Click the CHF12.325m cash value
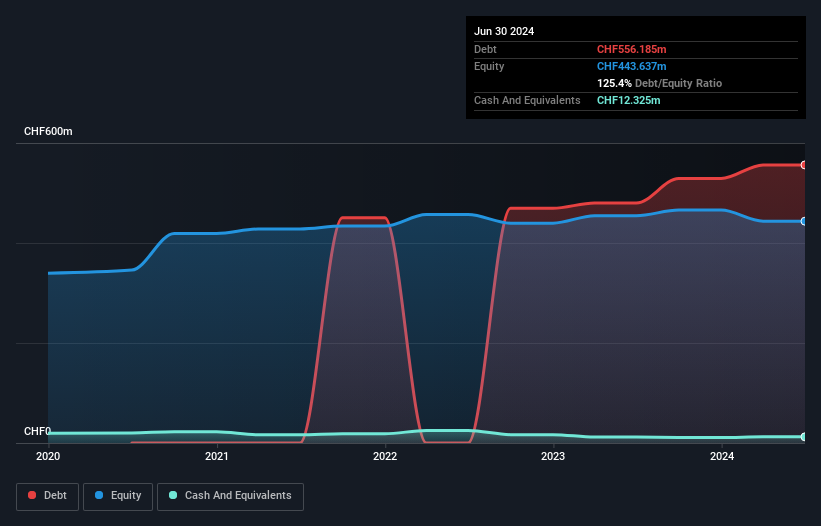This screenshot has height=526, width=821. 628,100
